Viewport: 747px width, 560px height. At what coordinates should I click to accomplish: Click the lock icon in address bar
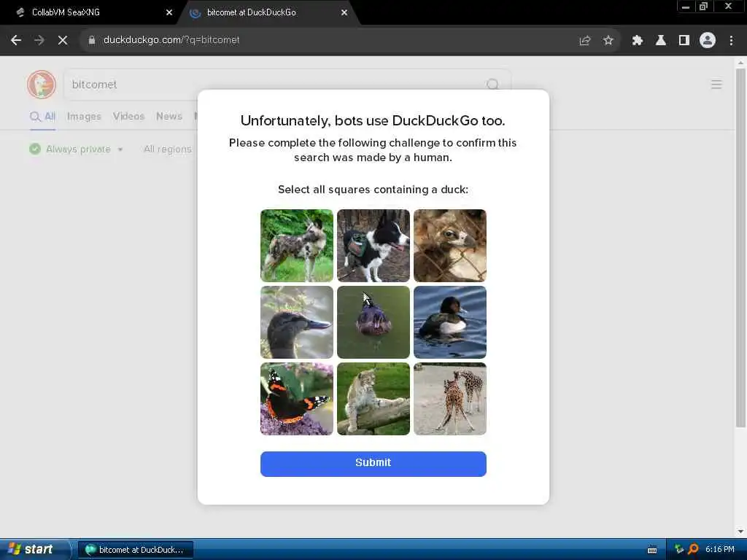click(92, 41)
